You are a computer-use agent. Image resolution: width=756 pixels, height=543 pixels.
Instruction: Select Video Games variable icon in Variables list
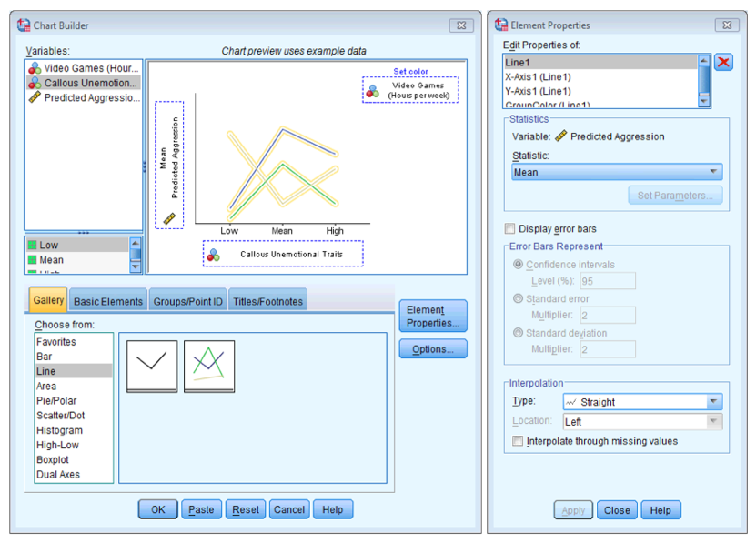pos(35,68)
